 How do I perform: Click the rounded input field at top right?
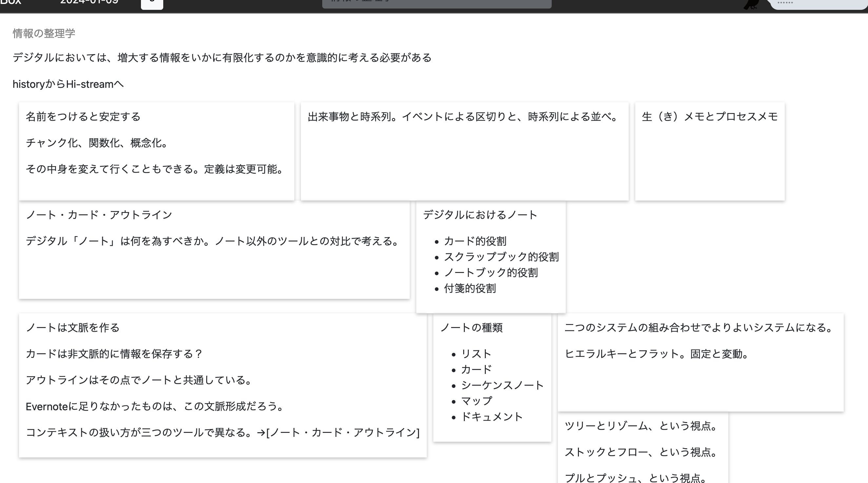coord(819,4)
